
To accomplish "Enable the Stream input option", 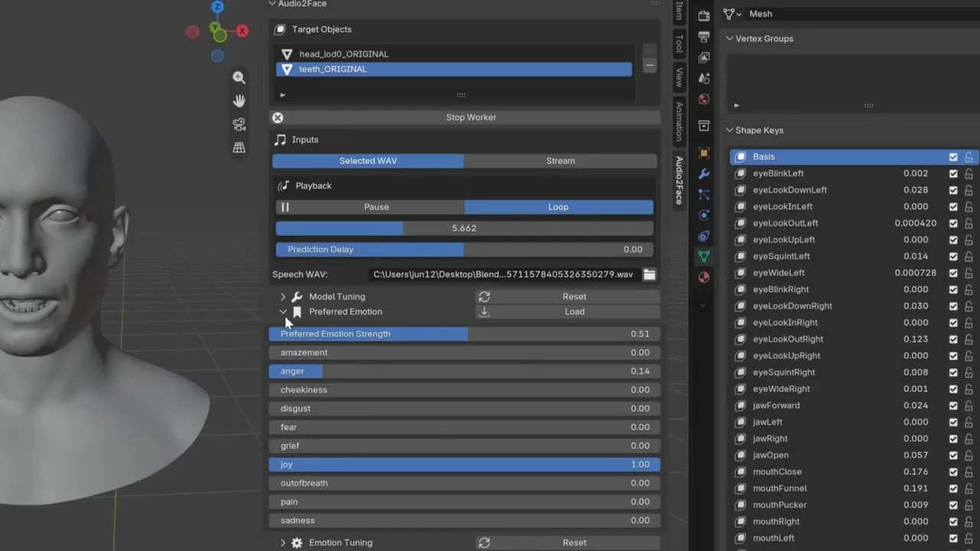I will tap(560, 161).
